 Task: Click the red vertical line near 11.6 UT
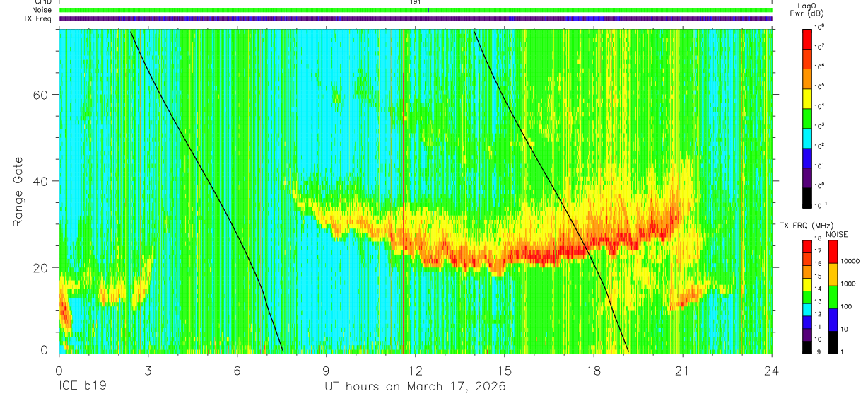point(404,192)
